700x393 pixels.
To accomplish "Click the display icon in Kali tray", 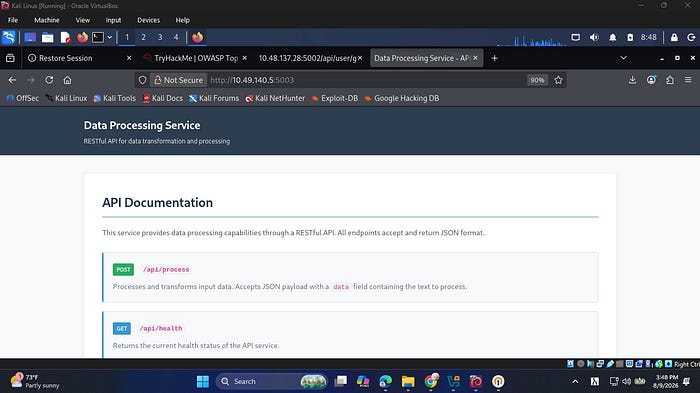I will pyautogui.click(x=576, y=38).
